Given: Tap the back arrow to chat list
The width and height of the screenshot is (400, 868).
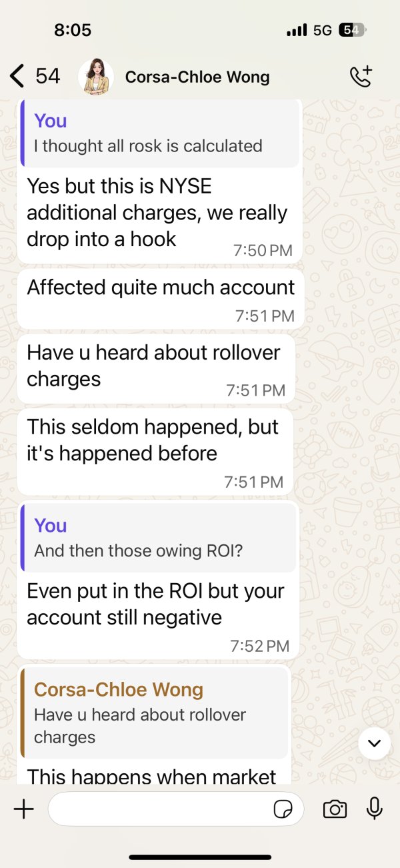Looking at the screenshot, I should point(17,77).
